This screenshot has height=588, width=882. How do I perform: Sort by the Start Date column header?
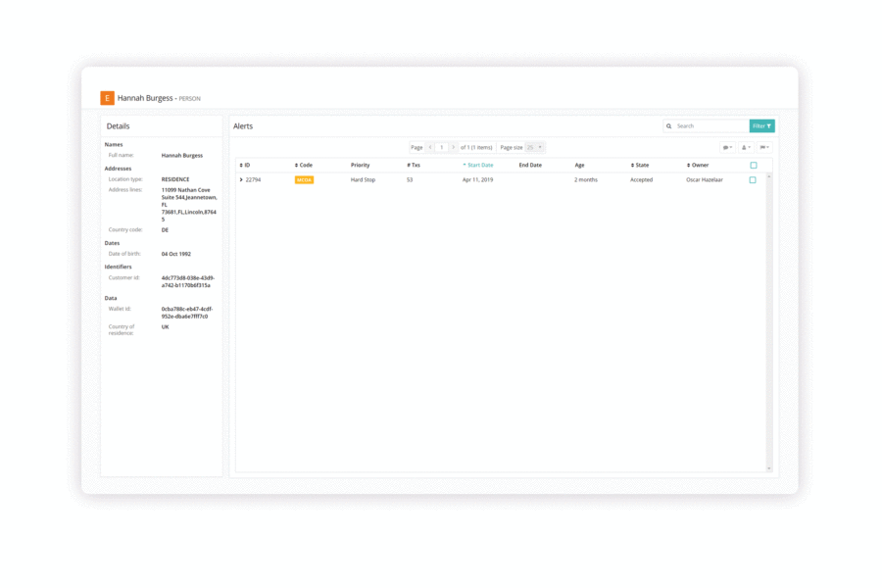coord(478,165)
